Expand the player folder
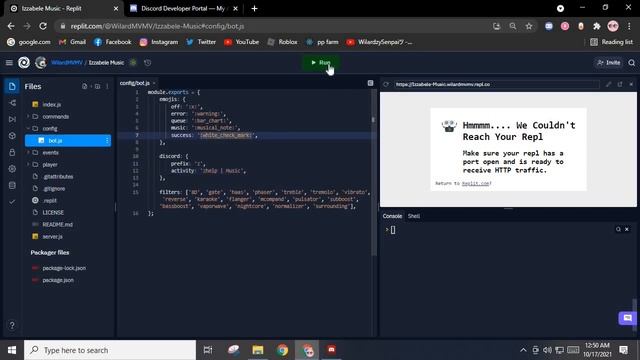This screenshot has width=640, height=360. point(50,164)
